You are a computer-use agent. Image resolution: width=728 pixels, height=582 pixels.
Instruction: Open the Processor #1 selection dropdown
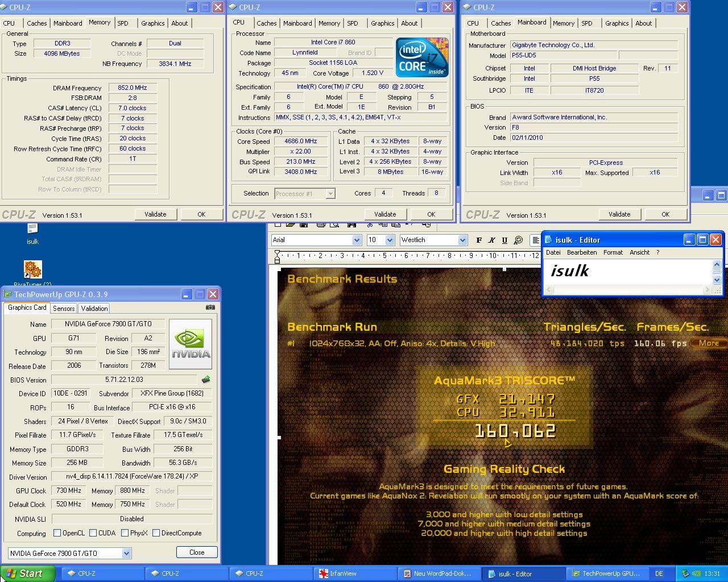pyautogui.click(x=330, y=194)
